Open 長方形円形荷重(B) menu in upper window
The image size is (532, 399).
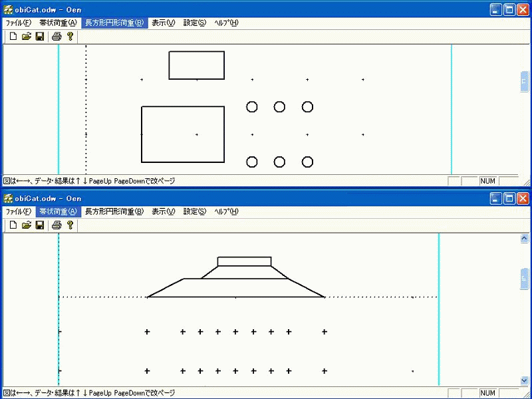[x=114, y=23]
